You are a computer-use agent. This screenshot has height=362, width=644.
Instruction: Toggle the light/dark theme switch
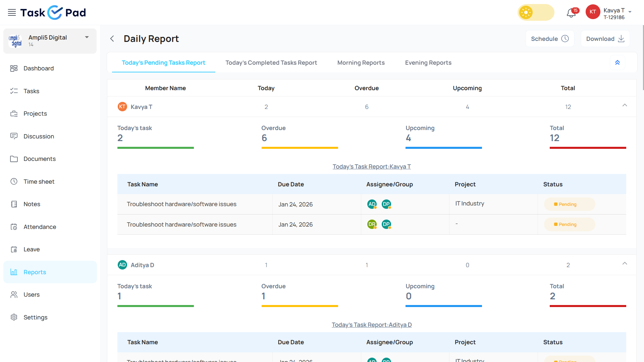click(x=536, y=13)
